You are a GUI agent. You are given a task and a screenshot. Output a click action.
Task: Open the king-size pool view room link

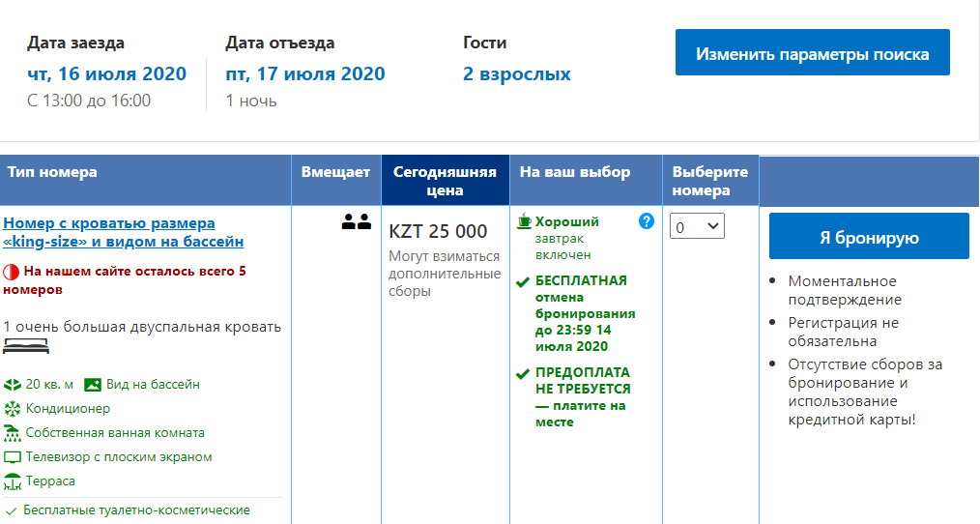pyautogui.click(x=123, y=233)
